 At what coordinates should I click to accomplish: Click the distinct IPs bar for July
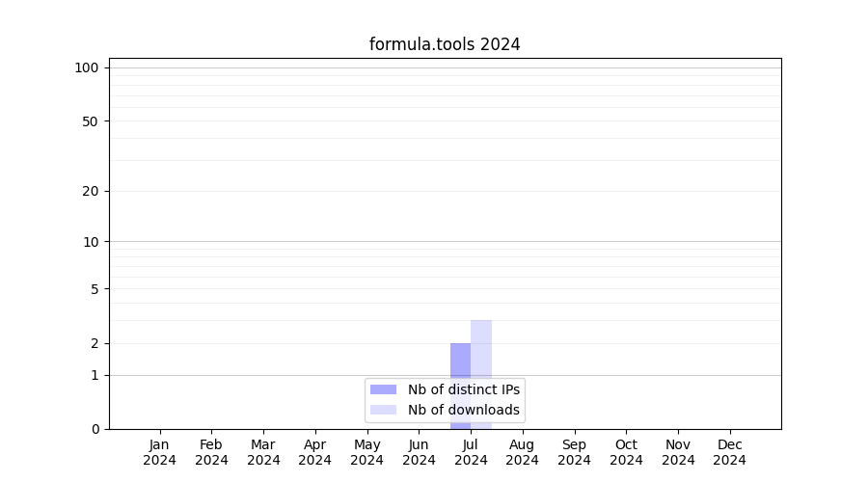point(460,361)
